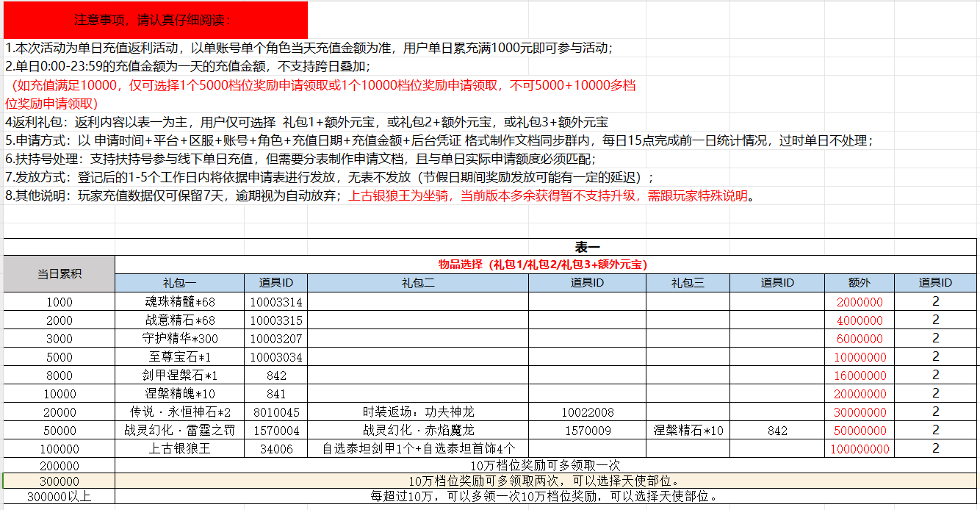Select the 上古银狼王 cell
980x510 pixels.
180,448
